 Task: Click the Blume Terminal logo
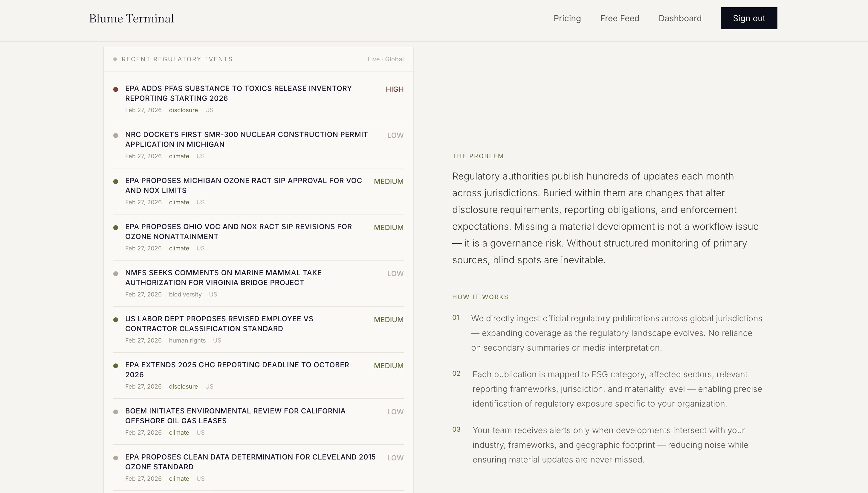pyautogui.click(x=131, y=18)
